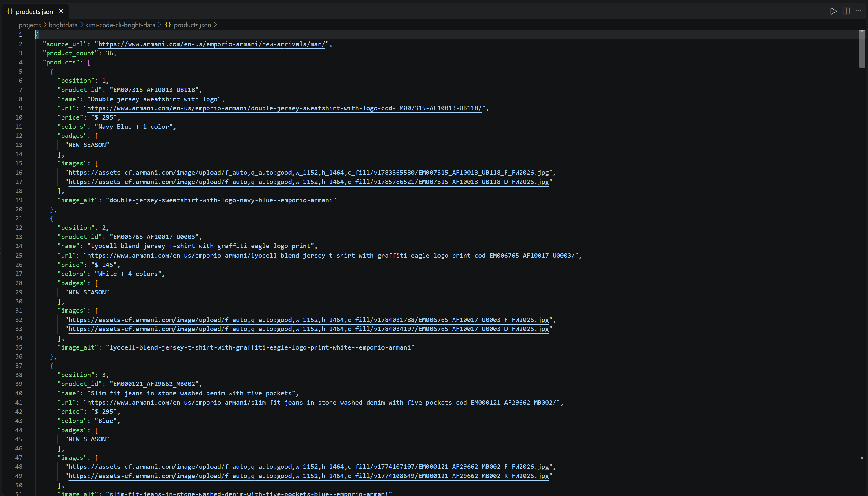Viewport: 868px width, 496px height.
Task: Click the opening bracket after "products" key
Action: click(x=89, y=63)
